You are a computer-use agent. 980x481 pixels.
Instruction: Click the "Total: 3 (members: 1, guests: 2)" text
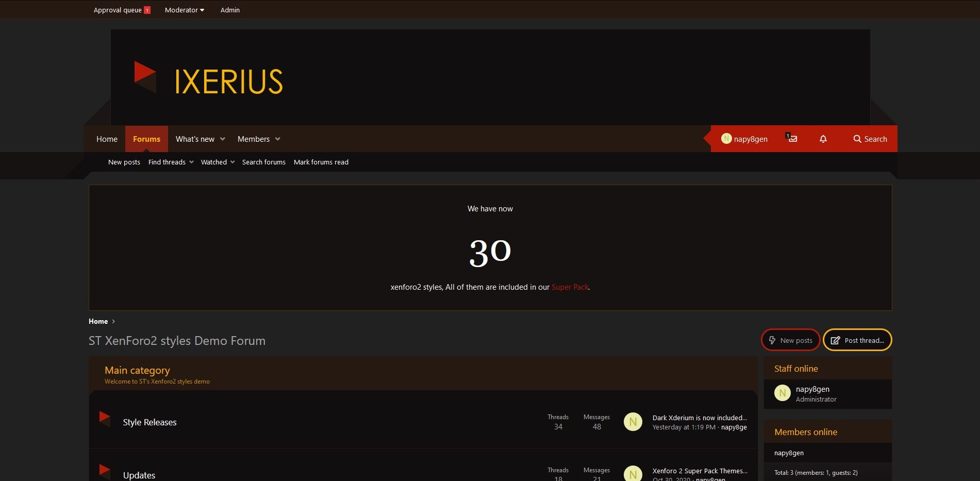tap(816, 473)
